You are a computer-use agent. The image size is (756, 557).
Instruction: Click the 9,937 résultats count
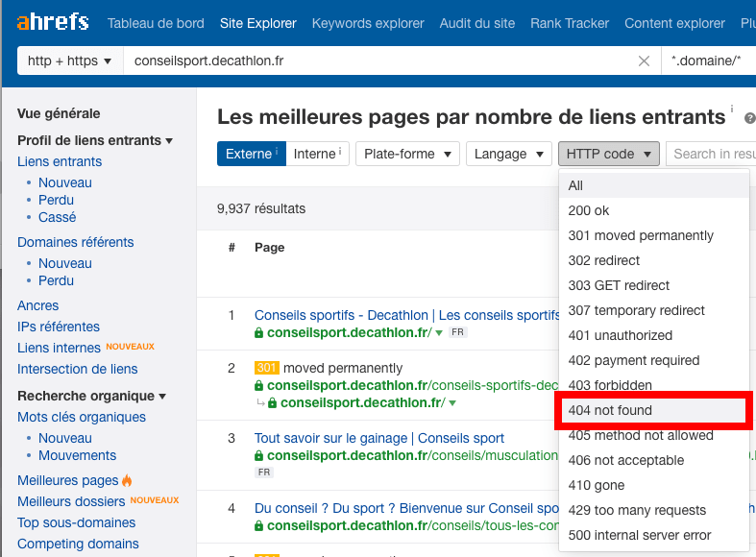[261, 208]
